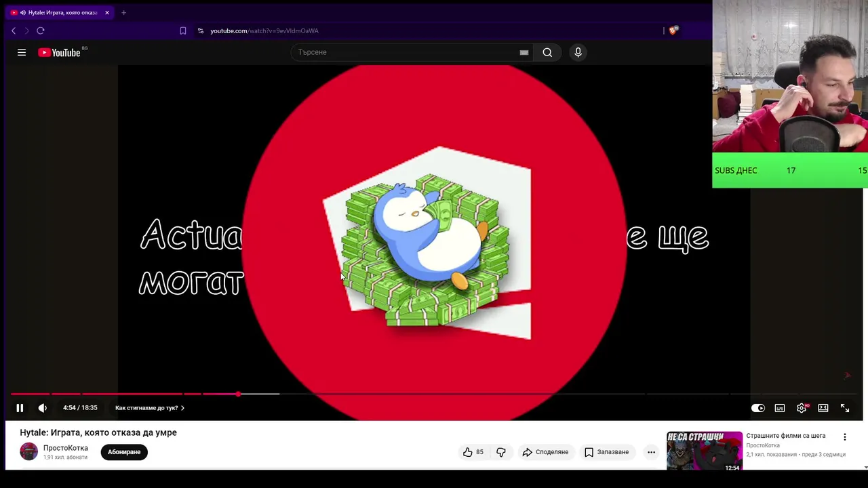View site information icon beside URL

pos(200,30)
